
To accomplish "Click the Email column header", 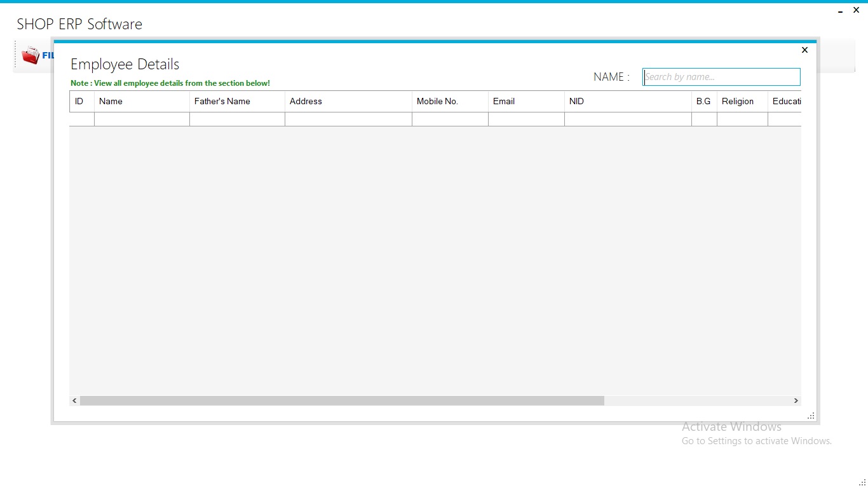I will (x=526, y=101).
